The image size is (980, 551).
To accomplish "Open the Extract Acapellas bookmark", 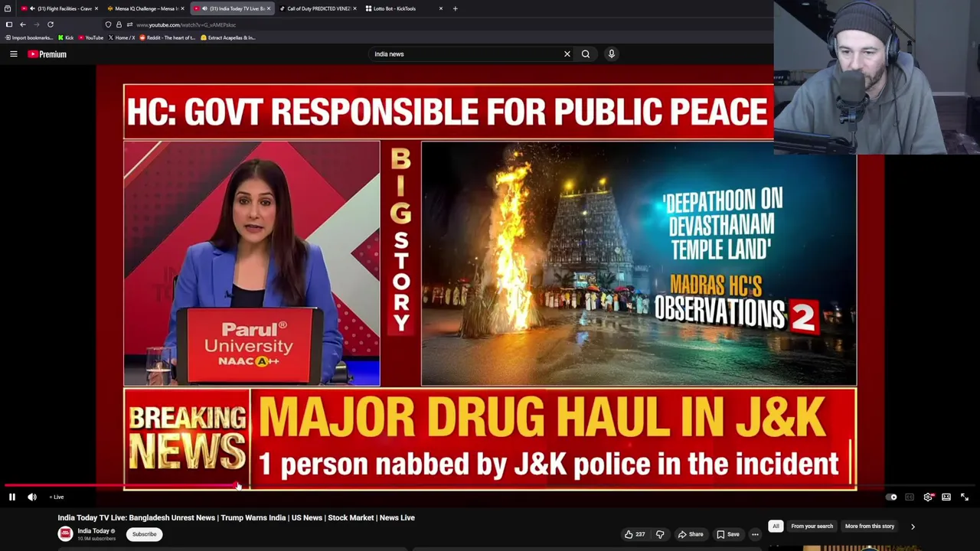I will click(227, 37).
